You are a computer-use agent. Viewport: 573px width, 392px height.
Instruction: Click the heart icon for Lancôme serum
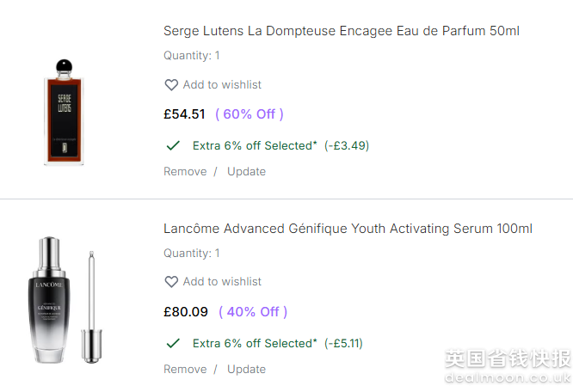[x=171, y=282]
